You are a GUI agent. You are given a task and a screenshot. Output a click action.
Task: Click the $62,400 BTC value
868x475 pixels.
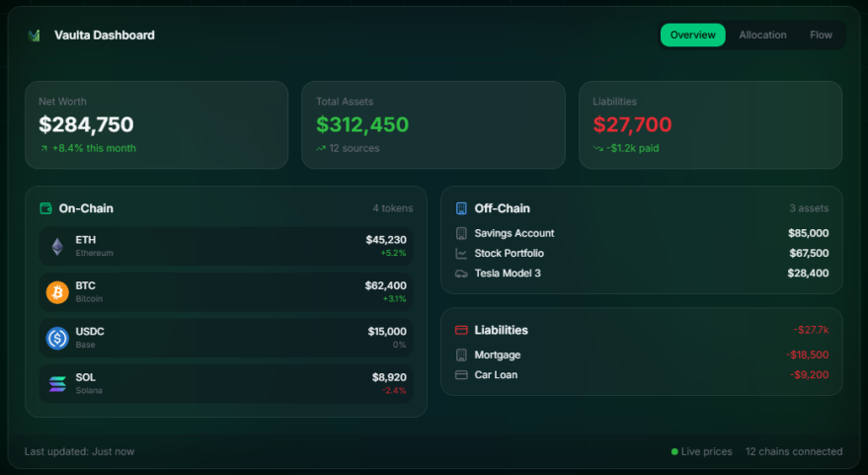(385, 286)
